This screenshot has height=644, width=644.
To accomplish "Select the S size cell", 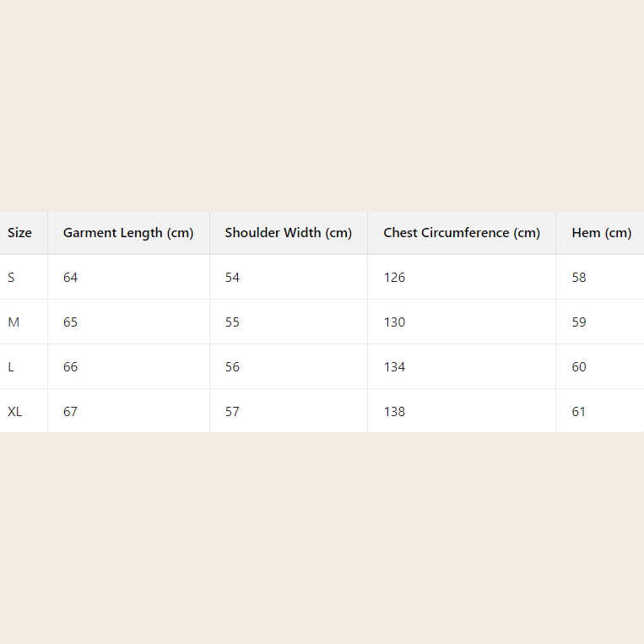I will pyautogui.click(x=11, y=278).
